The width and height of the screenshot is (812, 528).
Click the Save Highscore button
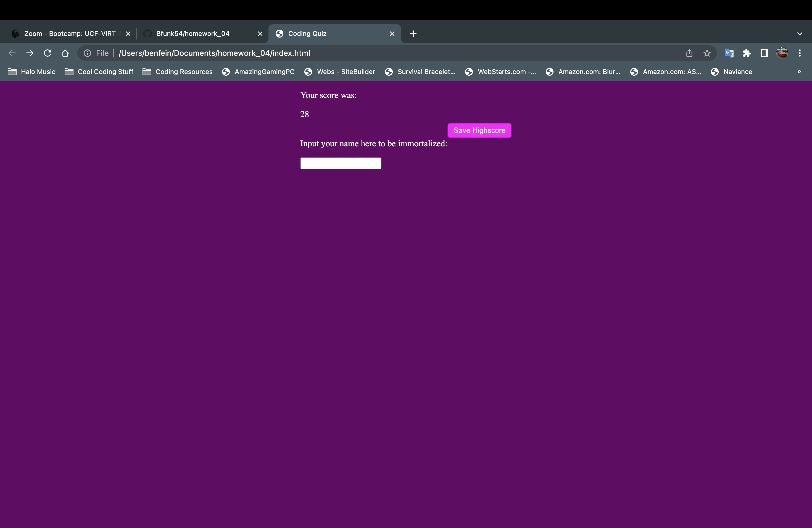point(479,130)
